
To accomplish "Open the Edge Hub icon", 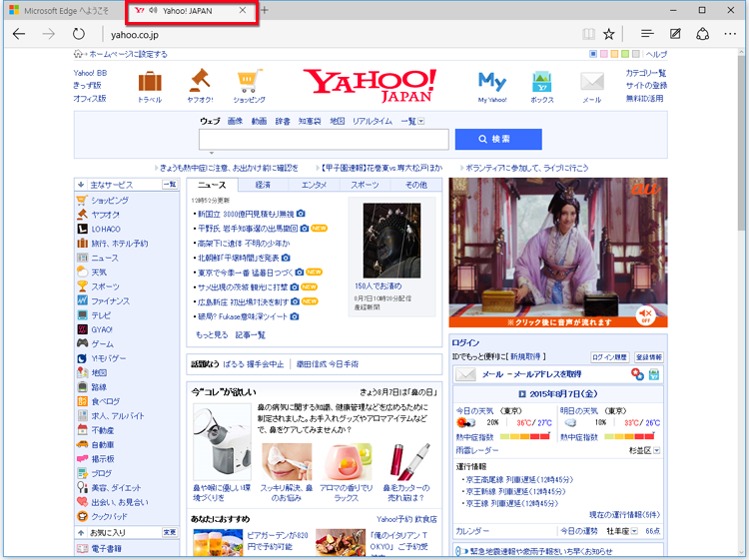I will tap(647, 34).
